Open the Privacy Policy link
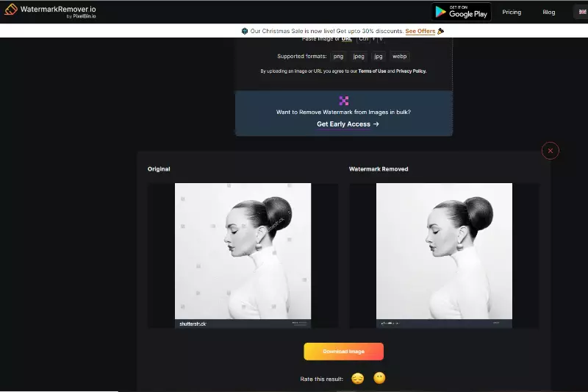Screen dimensions: 588x392 (411, 71)
